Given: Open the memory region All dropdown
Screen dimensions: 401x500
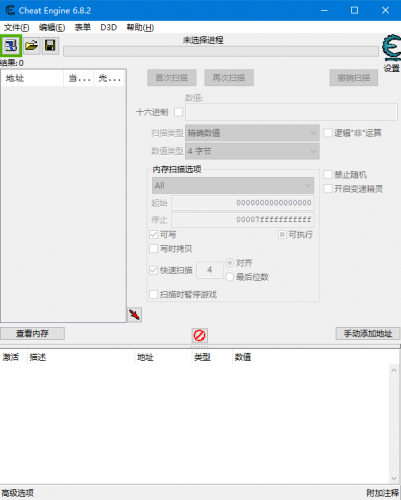Looking at the screenshot, I should pyautogui.click(x=233, y=185).
